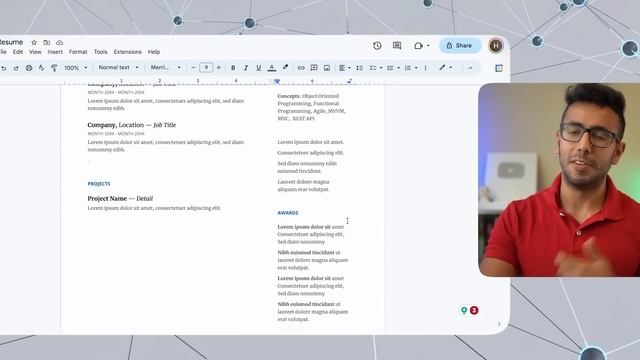The height and width of the screenshot is (360, 640).
Task: Click the red notification badge icon
Action: click(474, 310)
